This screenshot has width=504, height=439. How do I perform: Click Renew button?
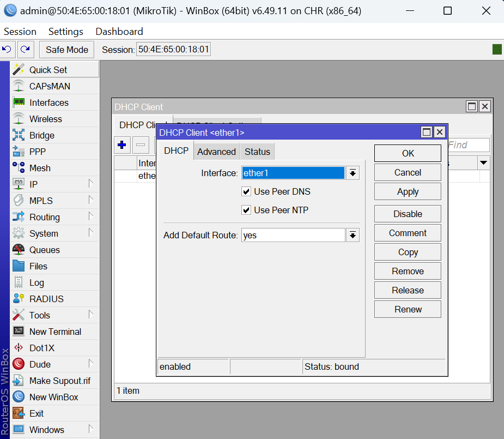pyautogui.click(x=408, y=309)
